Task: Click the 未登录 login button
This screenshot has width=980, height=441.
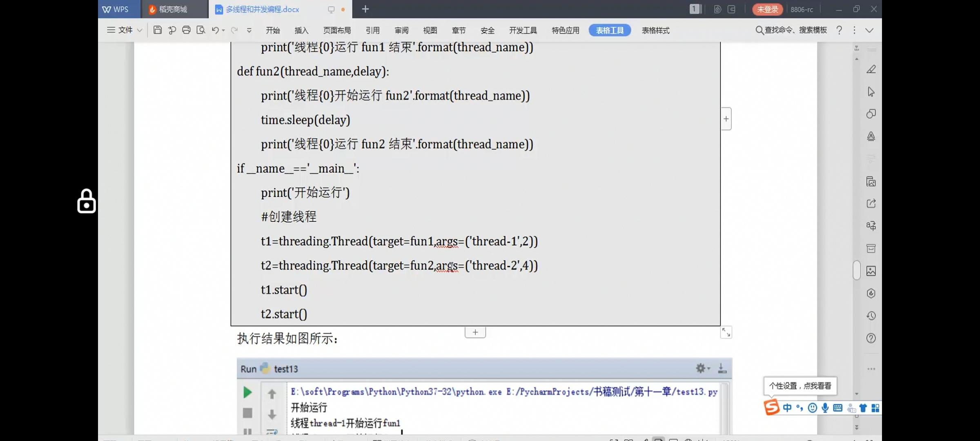Action: [x=768, y=9]
